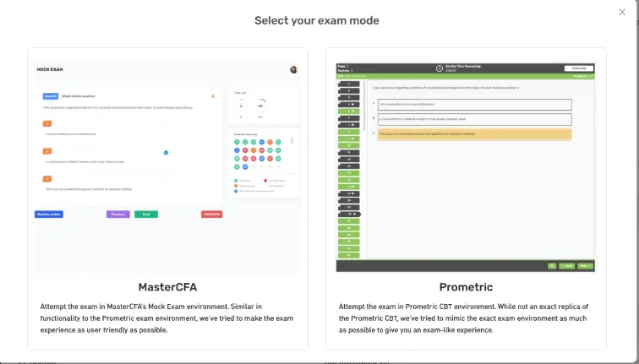Choose the Prometric exam mode title

tap(466, 287)
